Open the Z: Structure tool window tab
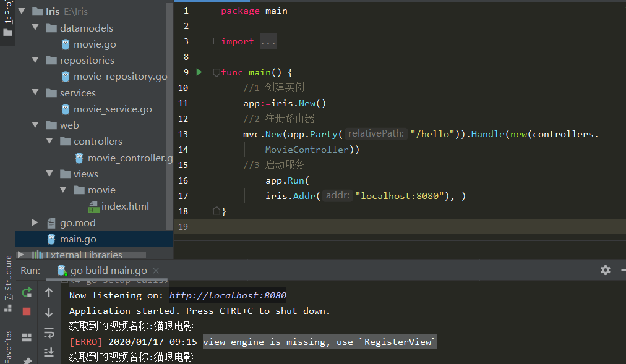This screenshot has height=364, width=626. pos(7,284)
